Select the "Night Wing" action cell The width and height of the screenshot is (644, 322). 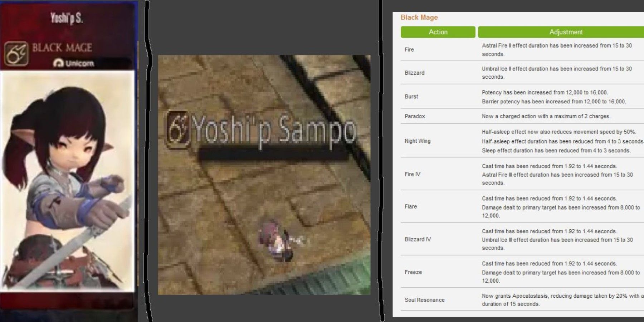pos(418,141)
